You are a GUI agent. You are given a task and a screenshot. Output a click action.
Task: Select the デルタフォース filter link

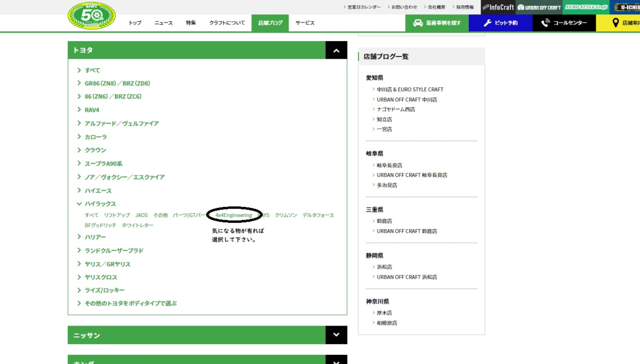coord(318,215)
